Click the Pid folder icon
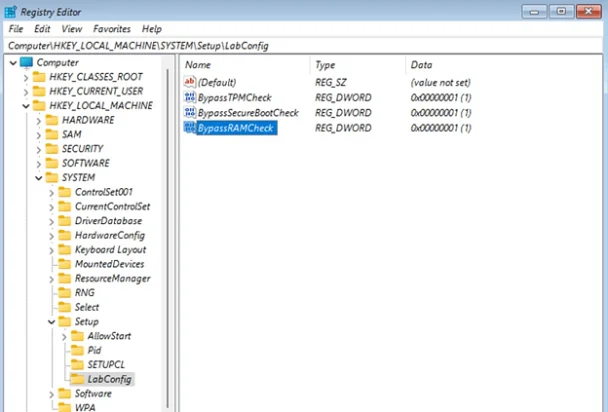Screen dimensions: 608x412 coord(77,350)
